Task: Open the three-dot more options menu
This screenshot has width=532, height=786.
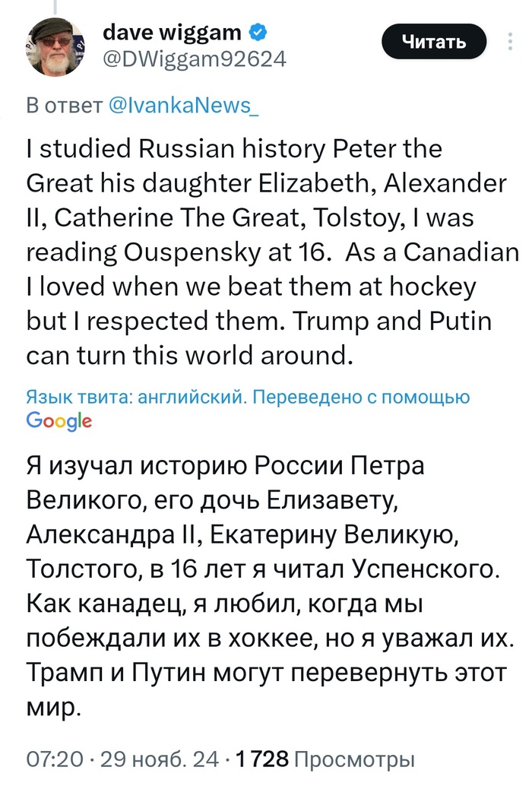Action: (519, 42)
